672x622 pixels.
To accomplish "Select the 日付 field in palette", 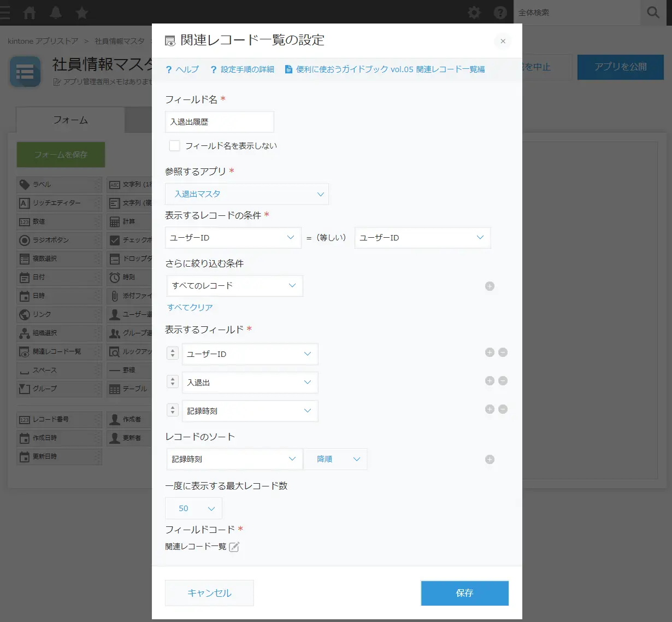I will coord(60,278).
